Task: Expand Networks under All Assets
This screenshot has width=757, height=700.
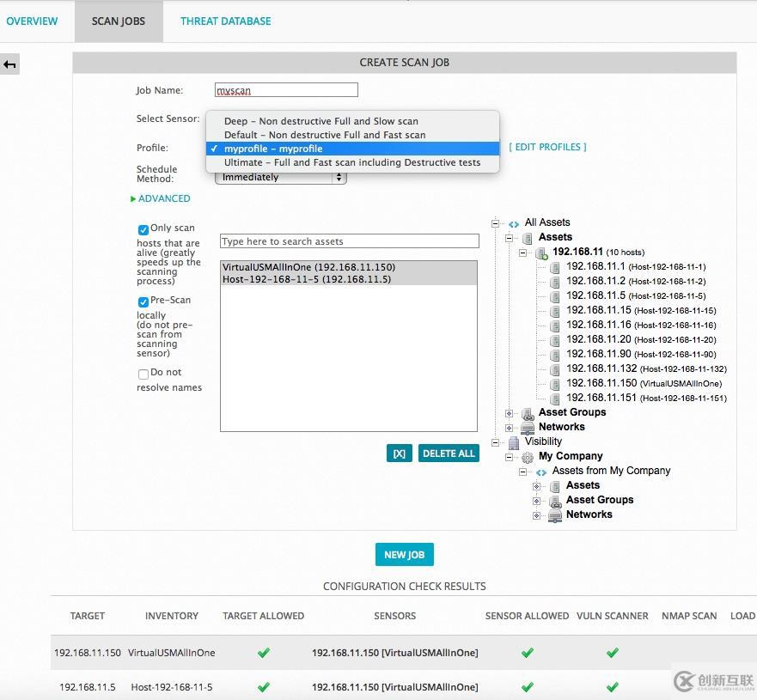Action: tap(509, 428)
